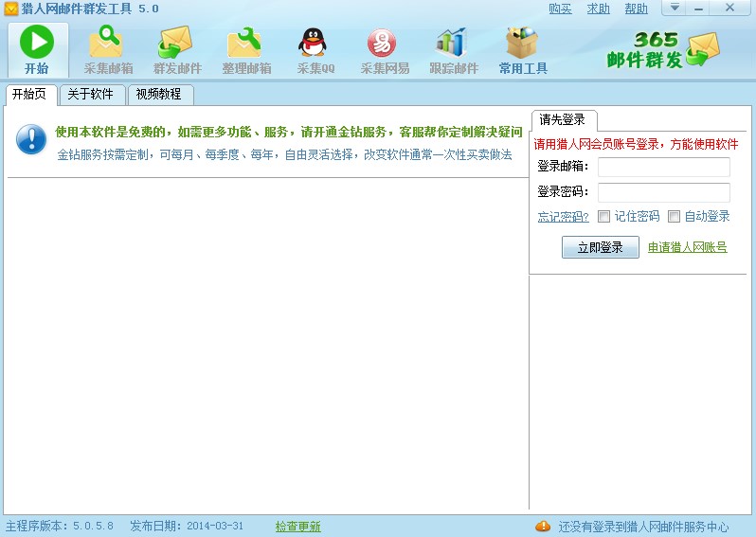
Task: Open the 视频教程 tab
Action: click(160, 95)
